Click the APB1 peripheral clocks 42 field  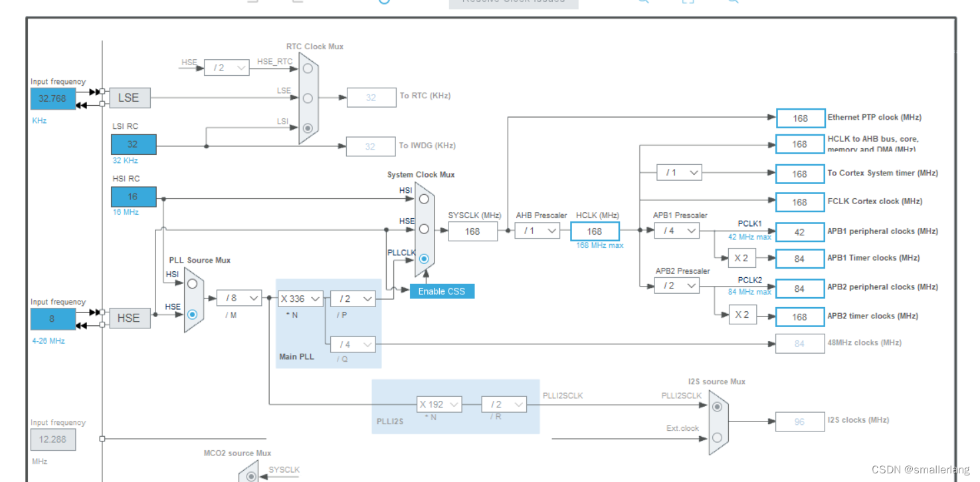point(801,232)
